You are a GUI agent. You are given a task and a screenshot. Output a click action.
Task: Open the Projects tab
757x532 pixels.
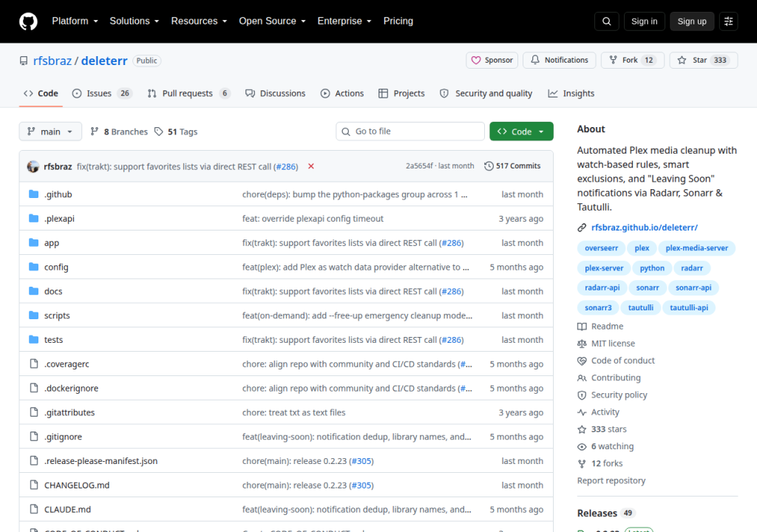coord(401,93)
